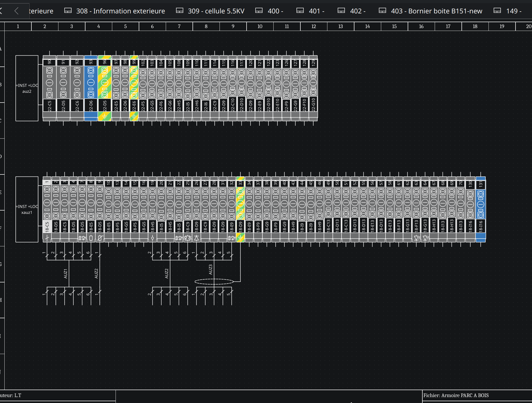Click column header 13 in the top ruler

pyautogui.click(x=341, y=26)
